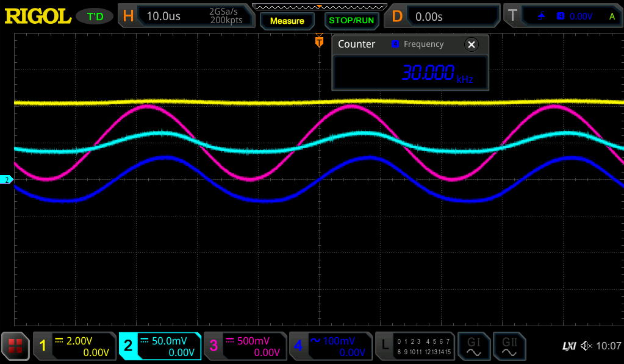Tap the rising edge trigger icon
Image resolution: width=624 pixels, height=364 pixels.
tap(541, 16)
